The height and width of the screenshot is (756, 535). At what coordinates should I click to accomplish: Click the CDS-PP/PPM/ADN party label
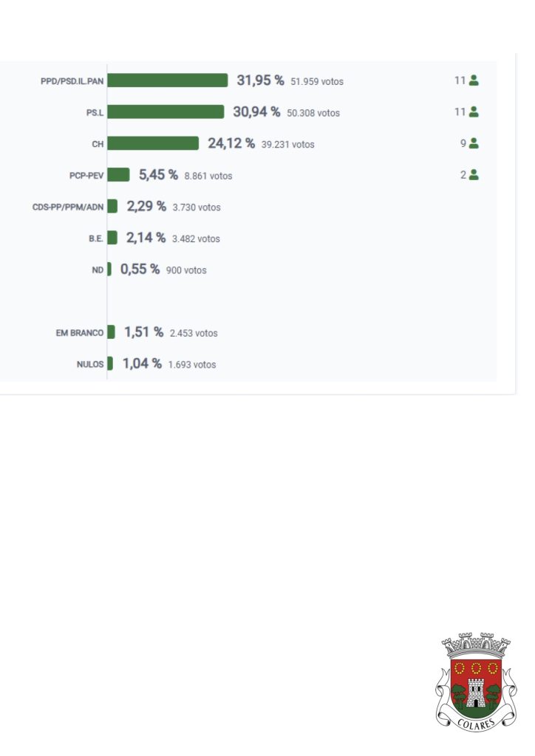click(68, 207)
